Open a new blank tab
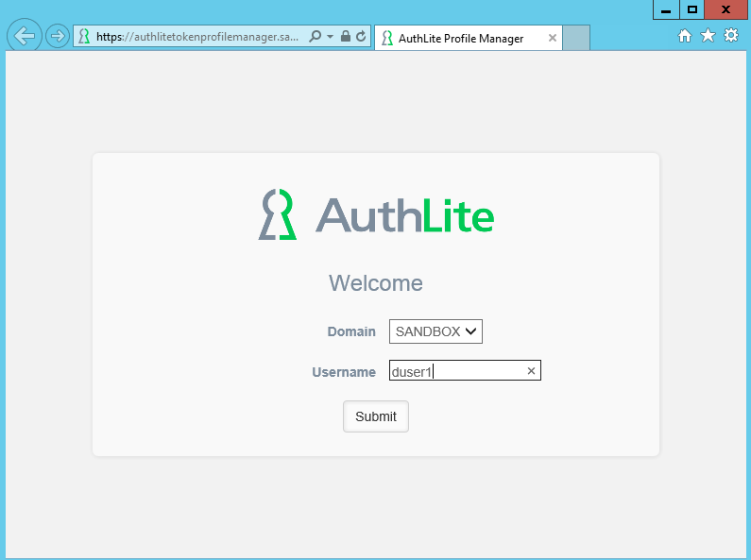 pyautogui.click(x=576, y=38)
